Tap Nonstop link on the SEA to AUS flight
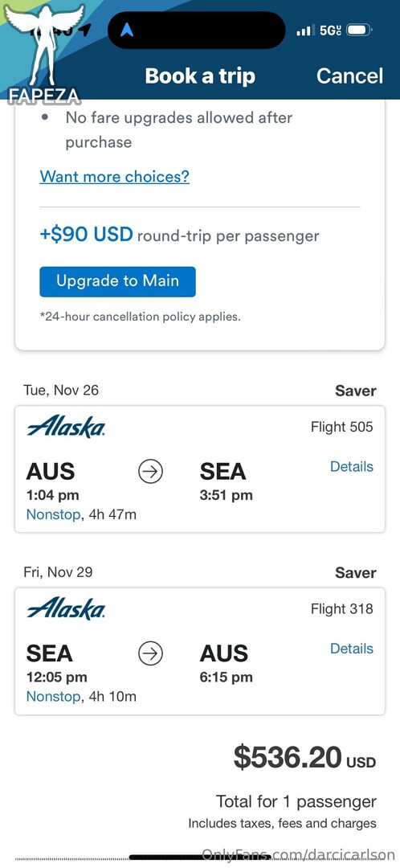This screenshot has height=868, width=400. tap(53, 696)
